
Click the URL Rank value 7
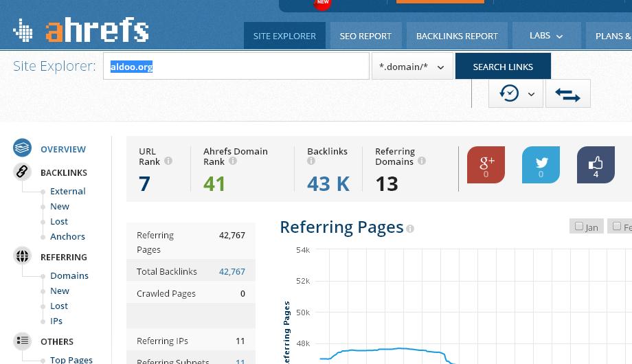click(144, 184)
